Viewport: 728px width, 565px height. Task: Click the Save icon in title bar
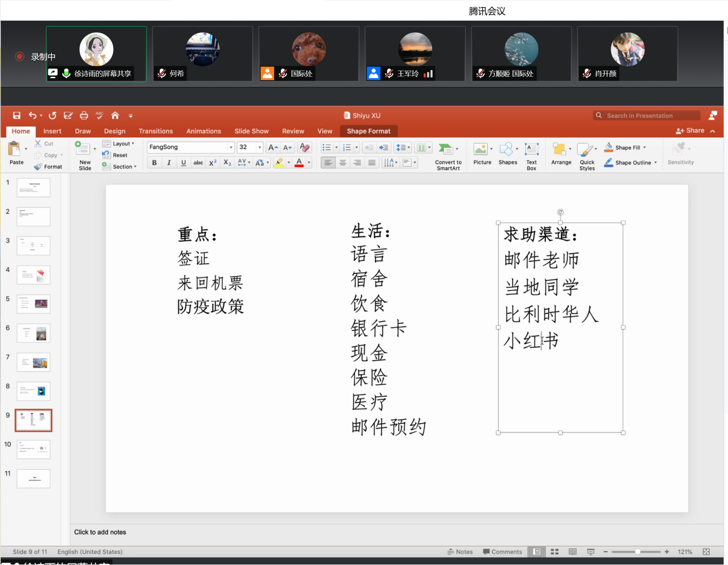tap(16, 115)
